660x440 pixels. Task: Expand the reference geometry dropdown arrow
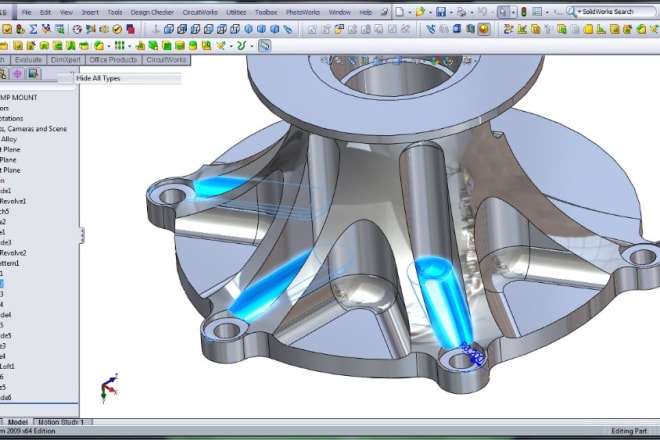231,46
